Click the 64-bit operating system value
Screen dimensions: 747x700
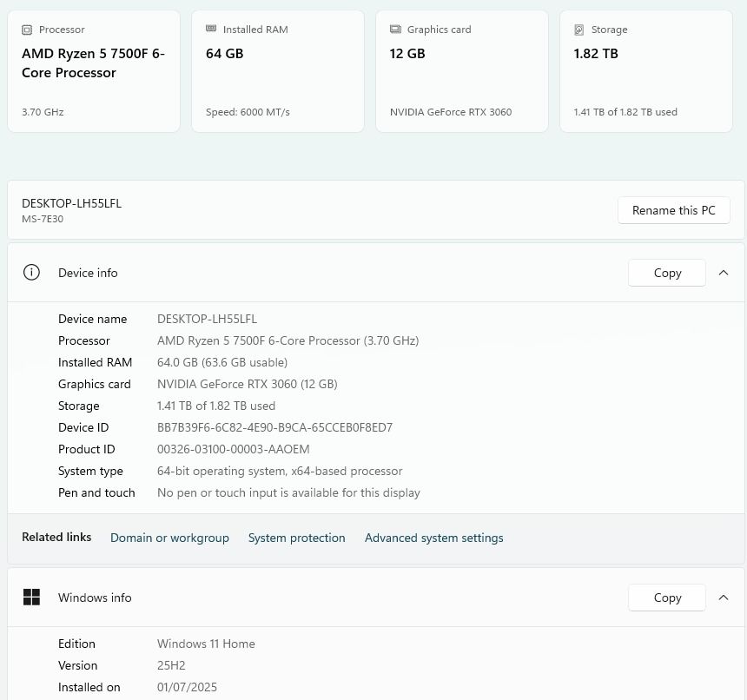point(280,471)
